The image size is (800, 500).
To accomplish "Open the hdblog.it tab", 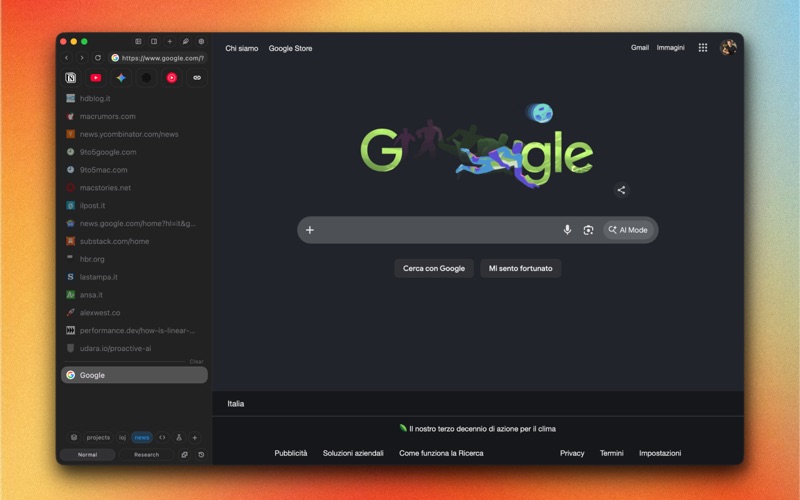I will tap(134, 98).
